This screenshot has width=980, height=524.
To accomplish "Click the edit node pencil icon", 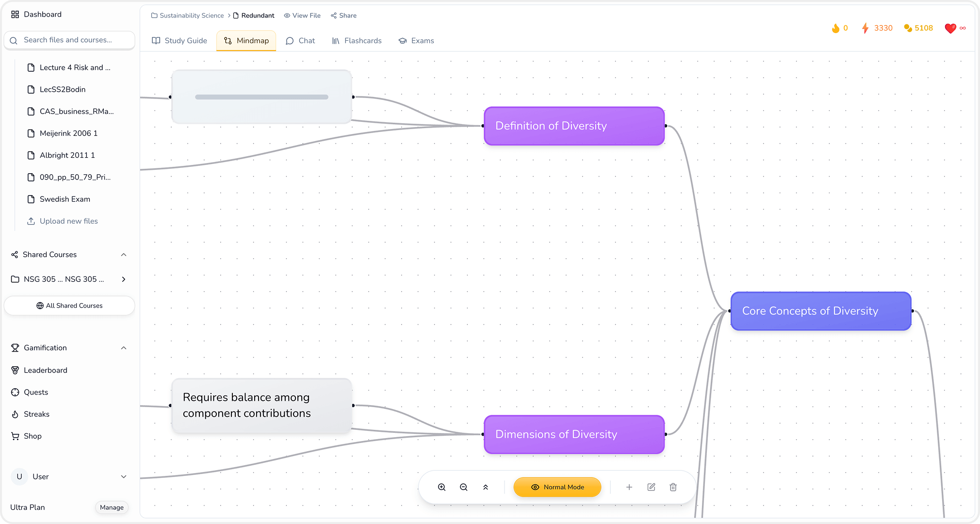I will [x=651, y=487].
